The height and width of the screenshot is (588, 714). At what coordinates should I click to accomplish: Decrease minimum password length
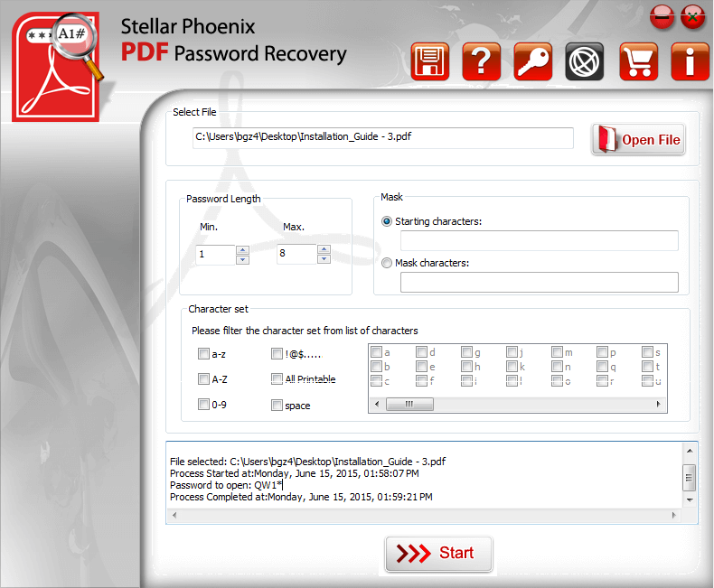(243, 259)
